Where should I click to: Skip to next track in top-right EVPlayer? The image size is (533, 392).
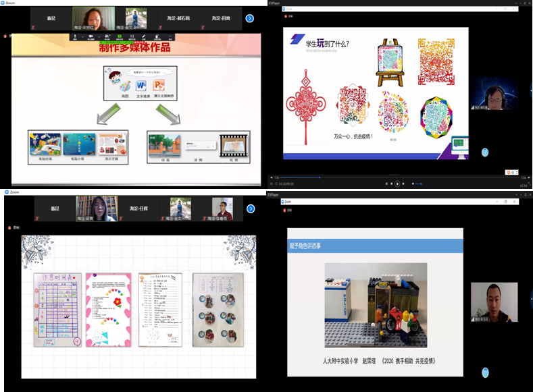(403, 184)
